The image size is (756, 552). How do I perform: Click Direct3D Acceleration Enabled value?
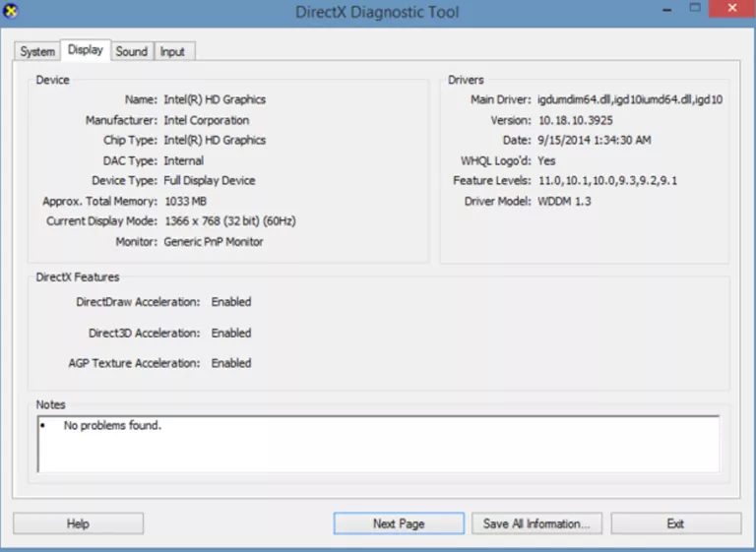pyautogui.click(x=231, y=333)
